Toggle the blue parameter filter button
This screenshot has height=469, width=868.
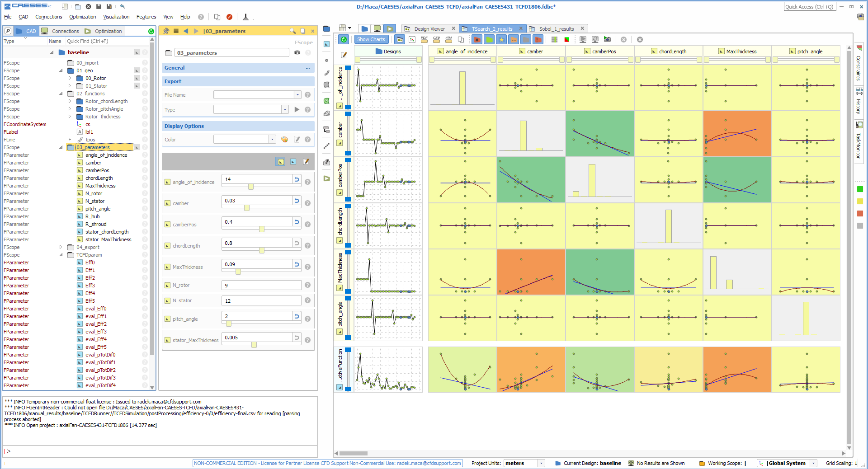[x=293, y=162]
